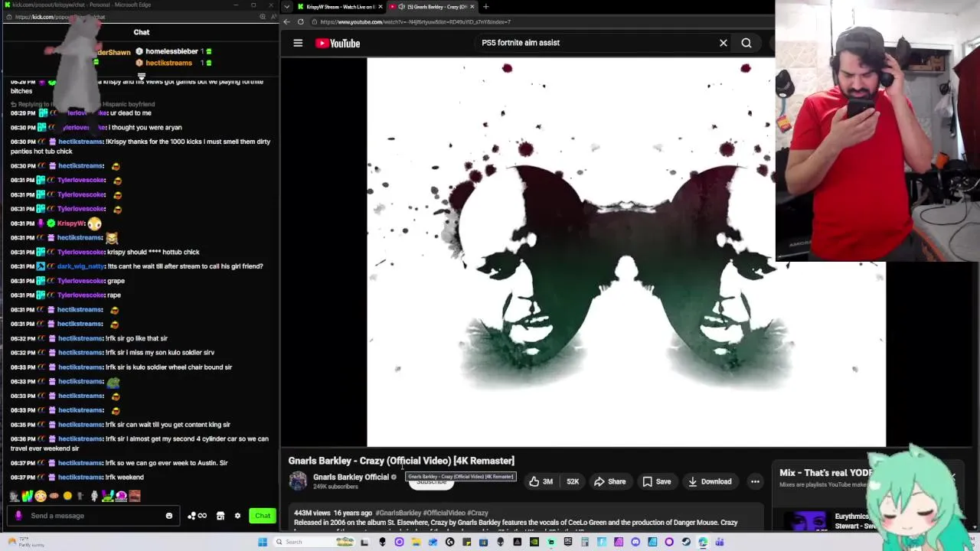Send message with green Chat button
This screenshot has width=980, height=551.
point(263,516)
